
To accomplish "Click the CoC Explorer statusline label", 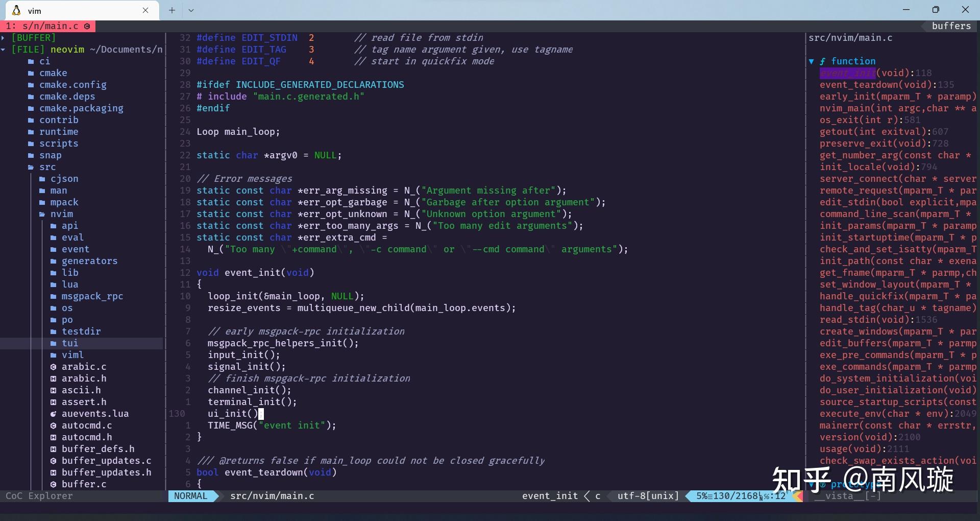I will click(x=39, y=496).
